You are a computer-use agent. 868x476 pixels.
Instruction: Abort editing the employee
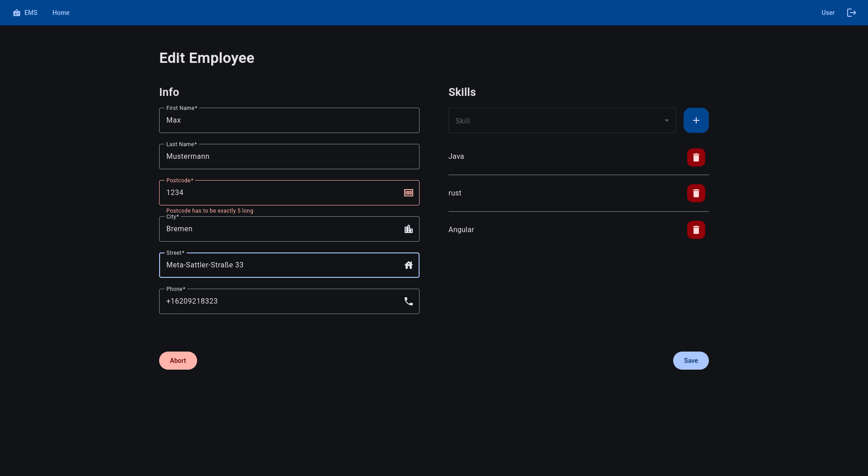click(178, 361)
